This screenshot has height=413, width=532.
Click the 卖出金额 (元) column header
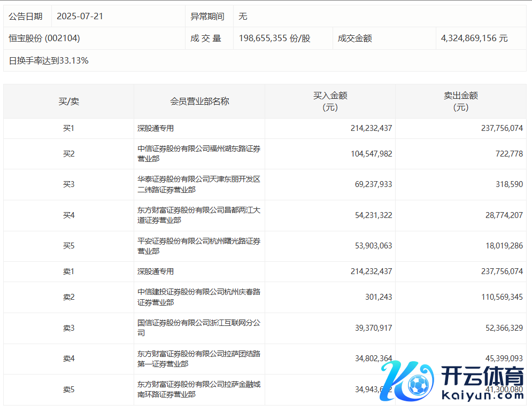pos(460,101)
